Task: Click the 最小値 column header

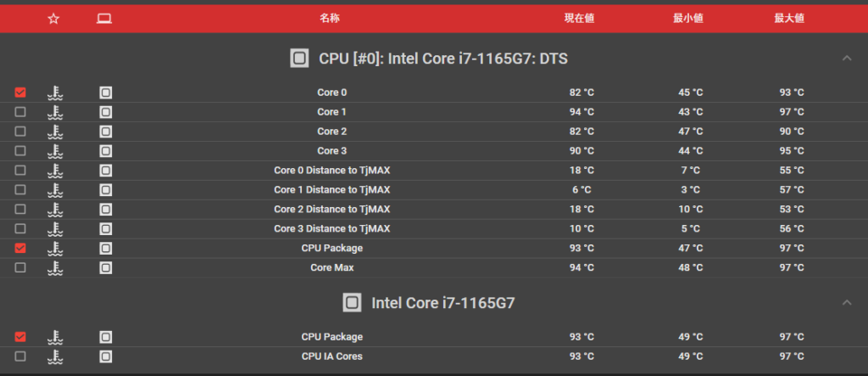Action: [x=687, y=18]
